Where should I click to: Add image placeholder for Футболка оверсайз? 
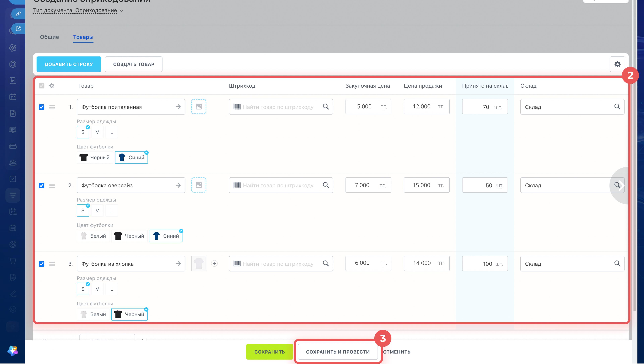(199, 185)
